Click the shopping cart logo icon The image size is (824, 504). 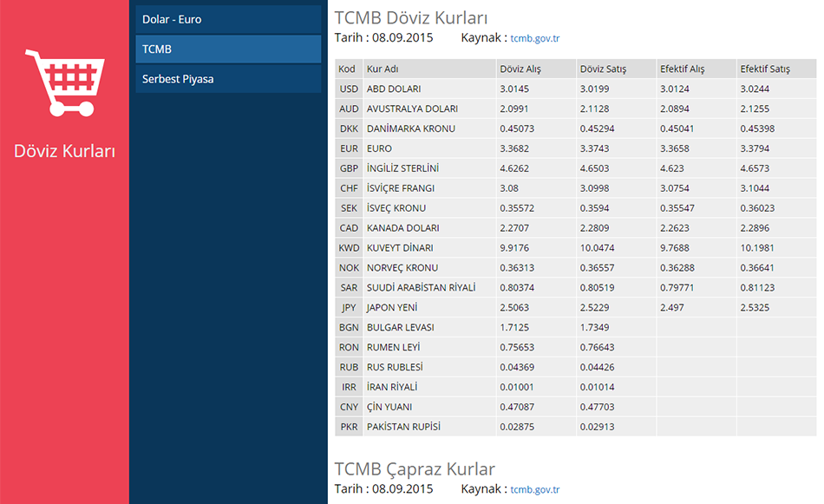coord(65,82)
